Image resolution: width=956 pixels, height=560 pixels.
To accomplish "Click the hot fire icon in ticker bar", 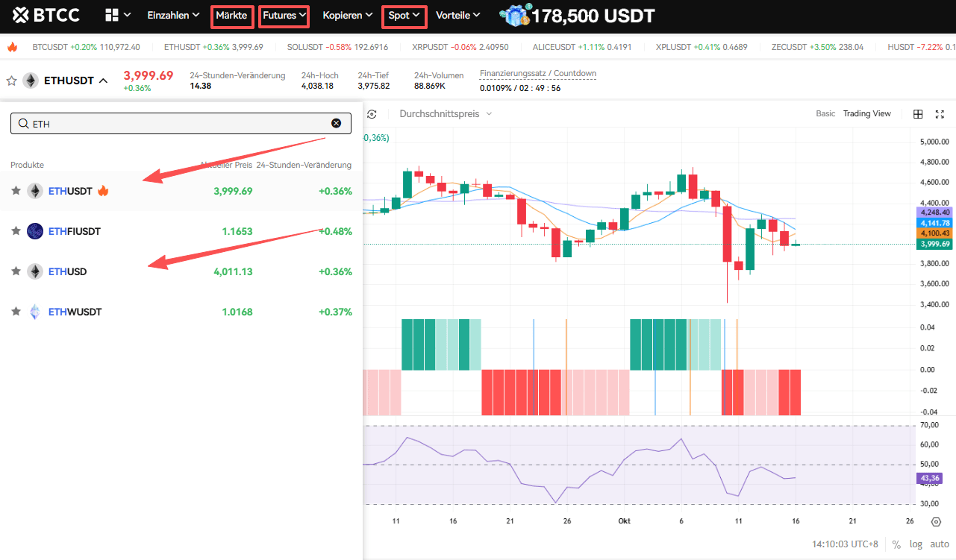I will [12, 47].
